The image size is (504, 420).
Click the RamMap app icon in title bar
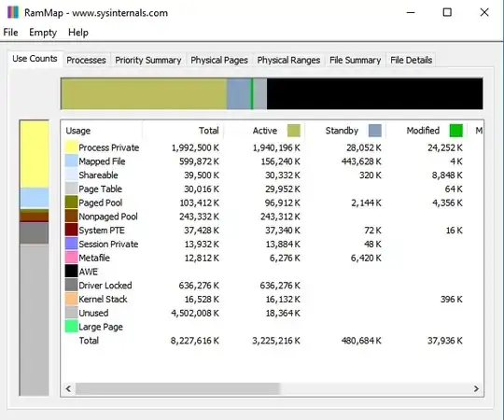(13, 12)
